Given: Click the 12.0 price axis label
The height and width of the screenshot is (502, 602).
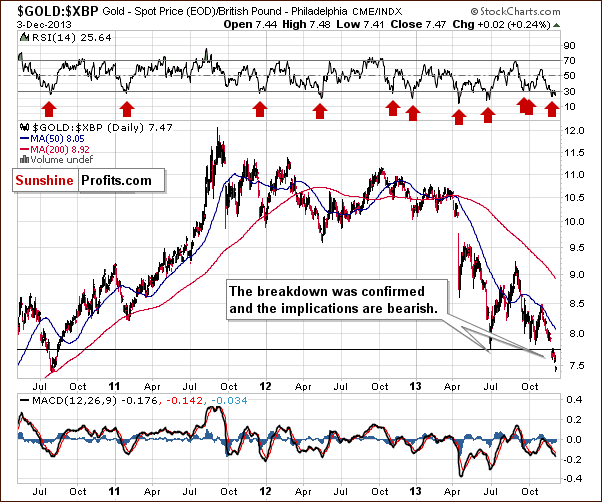Looking at the screenshot, I should [574, 131].
